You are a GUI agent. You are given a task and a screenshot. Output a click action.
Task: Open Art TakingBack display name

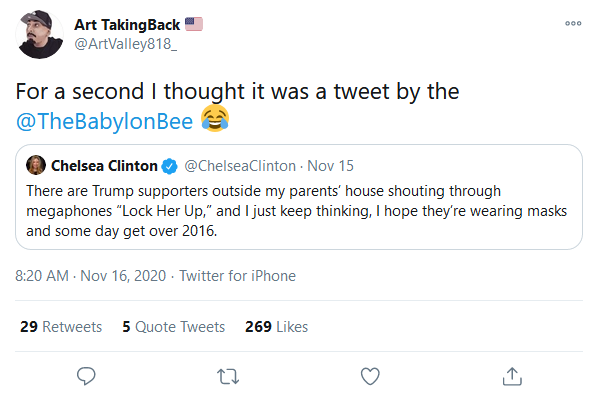(x=127, y=25)
